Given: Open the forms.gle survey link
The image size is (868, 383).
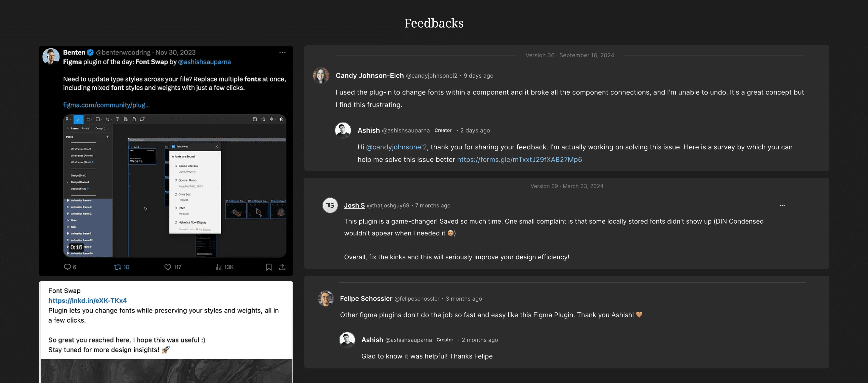Looking at the screenshot, I should tap(519, 159).
